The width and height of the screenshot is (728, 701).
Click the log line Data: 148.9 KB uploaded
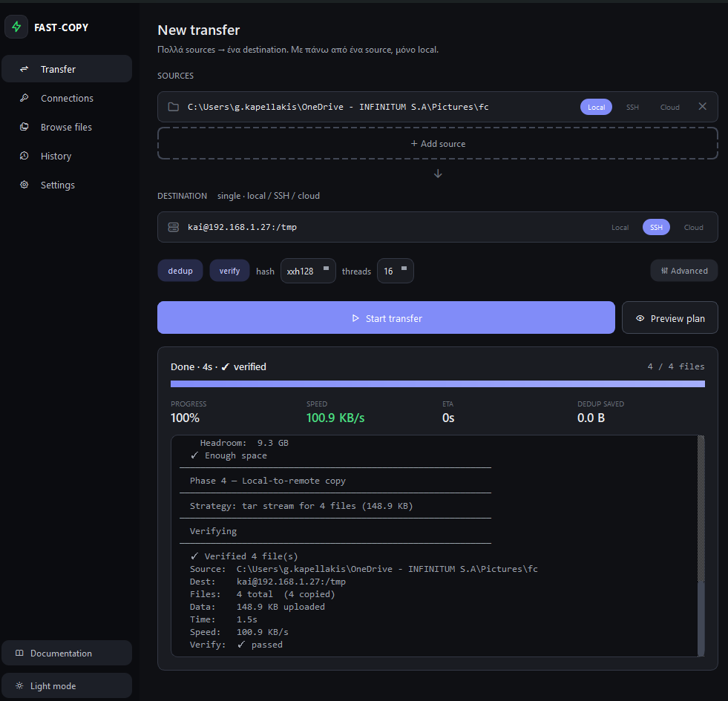pyautogui.click(x=258, y=606)
